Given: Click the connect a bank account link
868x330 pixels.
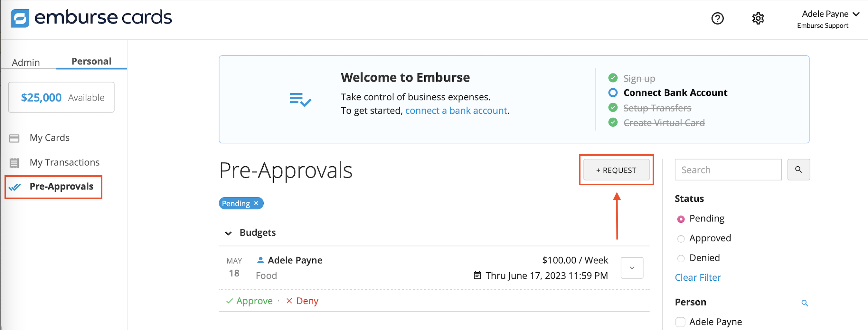Looking at the screenshot, I should (456, 110).
